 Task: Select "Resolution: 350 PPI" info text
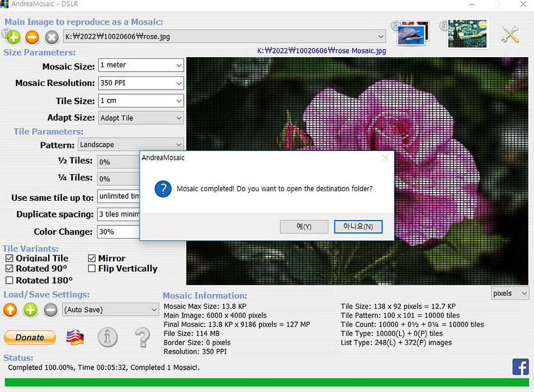tap(195, 352)
